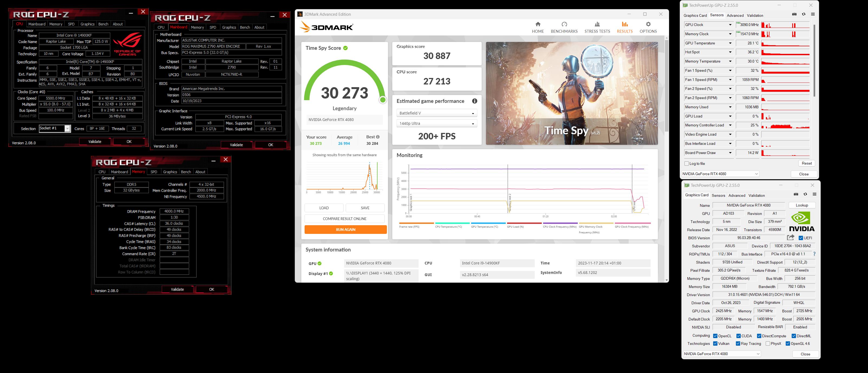Switch to Validation tab in GPU-Z Graphics Card window

(x=756, y=195)
